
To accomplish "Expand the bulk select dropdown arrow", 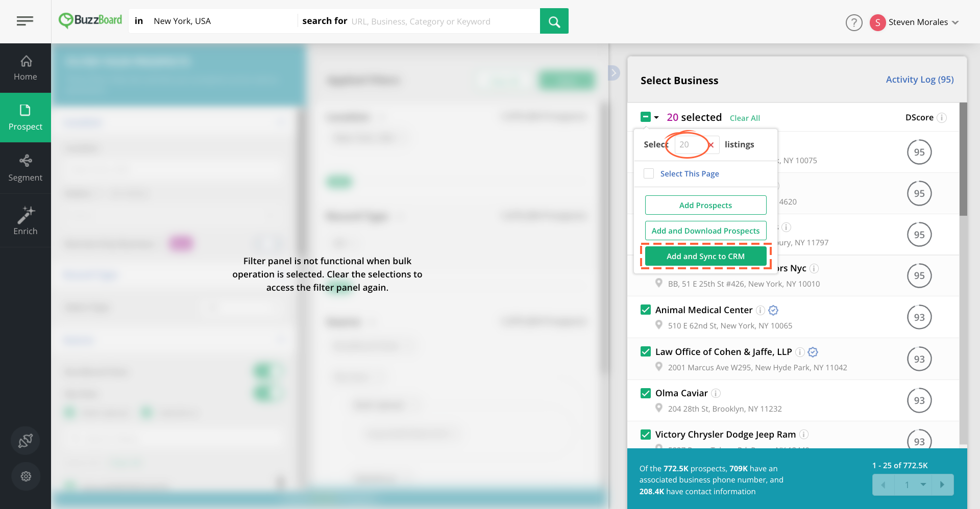I will (656, 117).
